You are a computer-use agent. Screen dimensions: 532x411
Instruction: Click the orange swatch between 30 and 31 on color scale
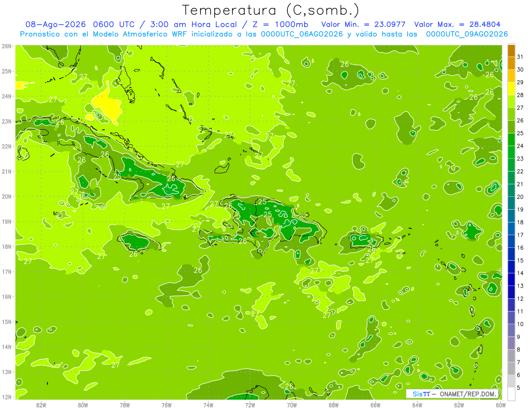(x=511, y=63)
